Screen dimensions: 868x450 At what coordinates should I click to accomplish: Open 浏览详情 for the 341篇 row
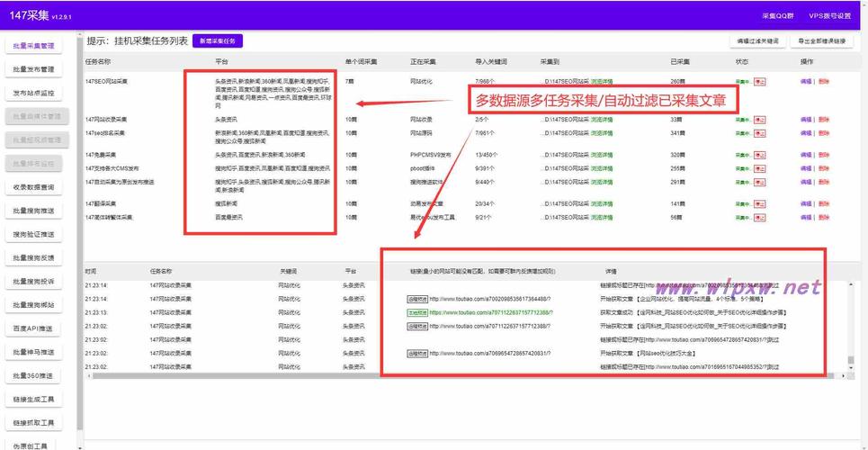point(602,133)
